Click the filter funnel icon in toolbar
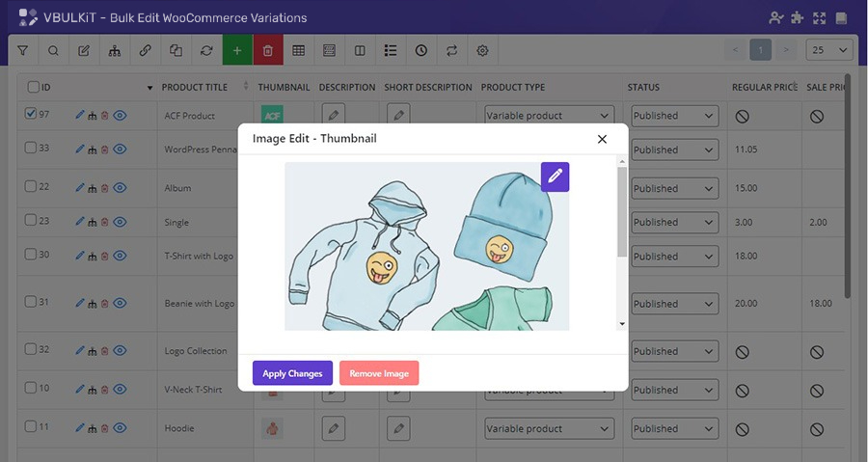This screenshot has width=868, height=462. pyautogui.click(x=23, y=50)
